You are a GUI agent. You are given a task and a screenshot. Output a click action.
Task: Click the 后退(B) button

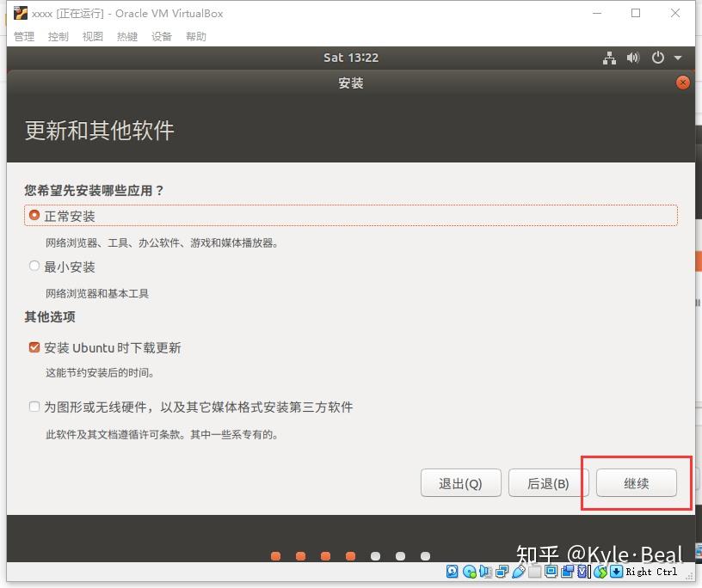tap(547, 483)
